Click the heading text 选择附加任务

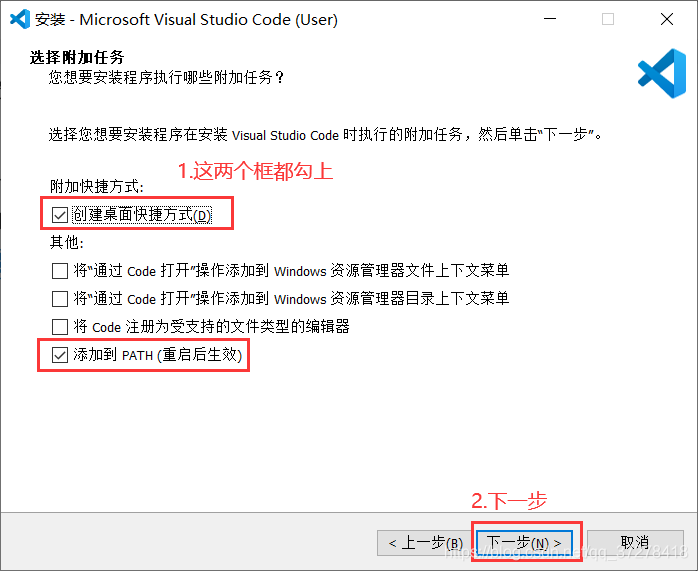coord(77,57)
